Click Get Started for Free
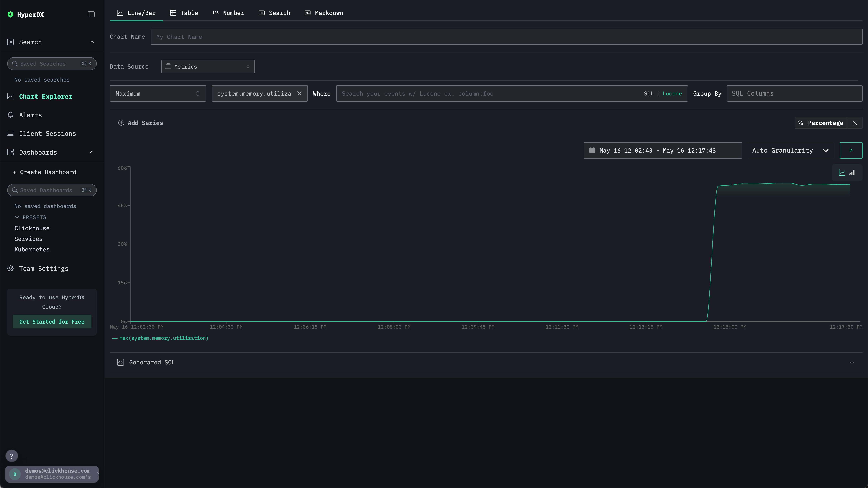The image size is (868, 488). coord(52,322)
